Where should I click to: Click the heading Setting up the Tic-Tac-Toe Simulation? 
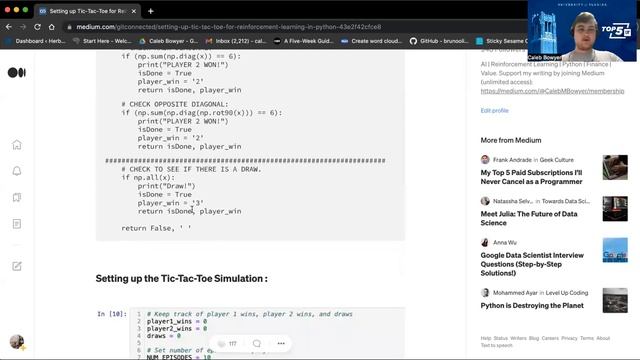point(182,278)
